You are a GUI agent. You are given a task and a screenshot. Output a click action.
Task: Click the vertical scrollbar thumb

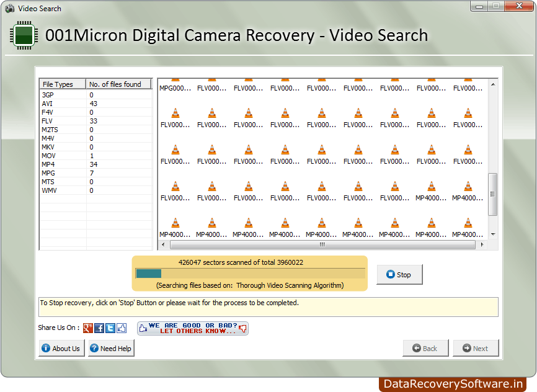click(493, 194)
